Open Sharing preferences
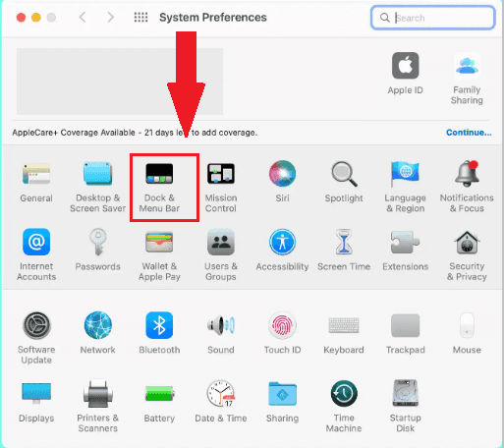Image resolution: width=504 pixels, height=448 pixels. 282,393
